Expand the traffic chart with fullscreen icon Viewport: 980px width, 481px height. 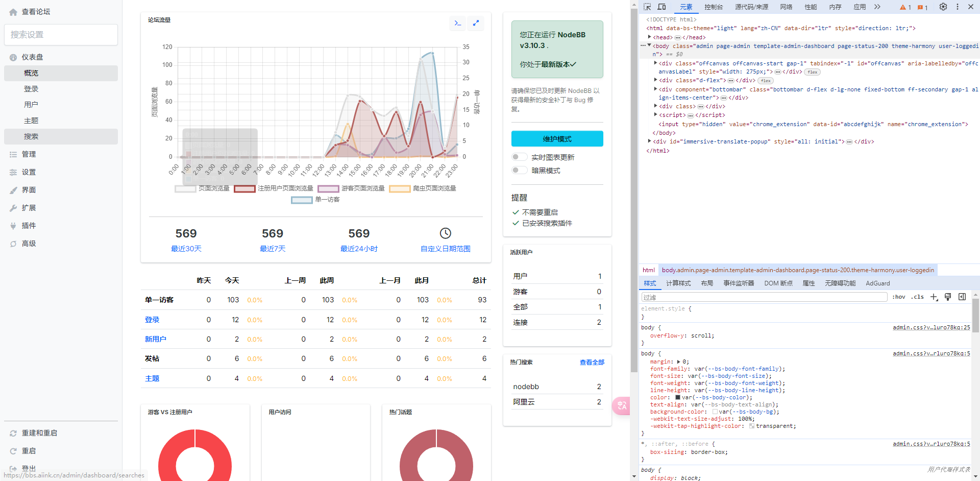476,23
